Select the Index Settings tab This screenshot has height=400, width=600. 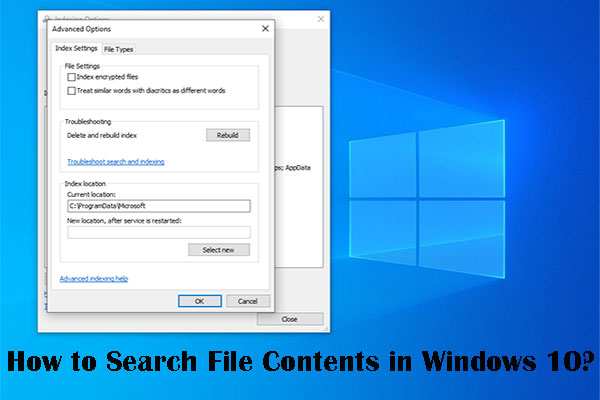click(76, 48)
